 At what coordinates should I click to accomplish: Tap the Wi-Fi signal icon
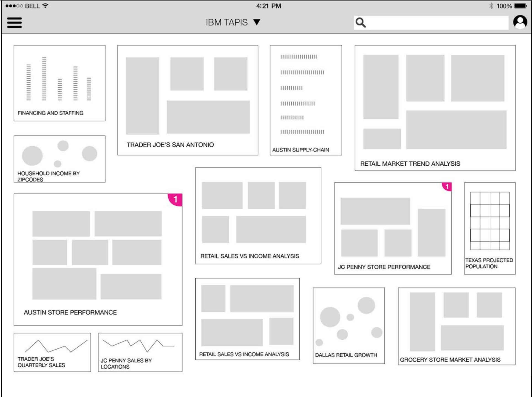[46, 6]
